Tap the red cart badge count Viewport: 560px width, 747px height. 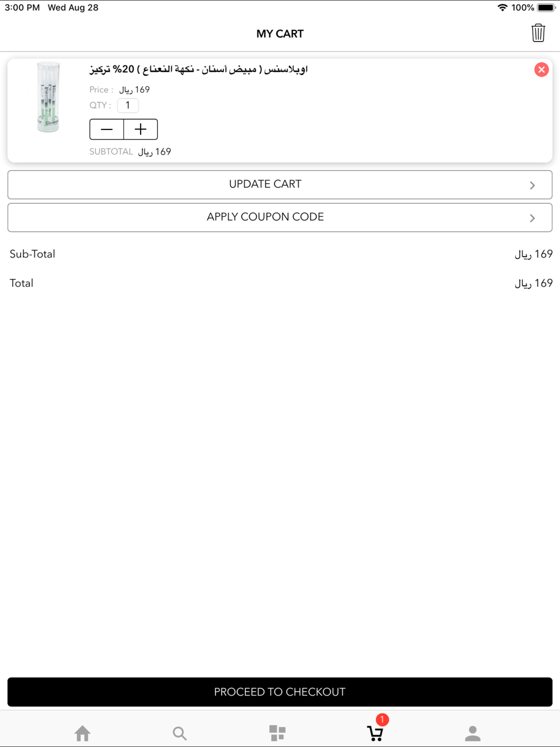382,720
